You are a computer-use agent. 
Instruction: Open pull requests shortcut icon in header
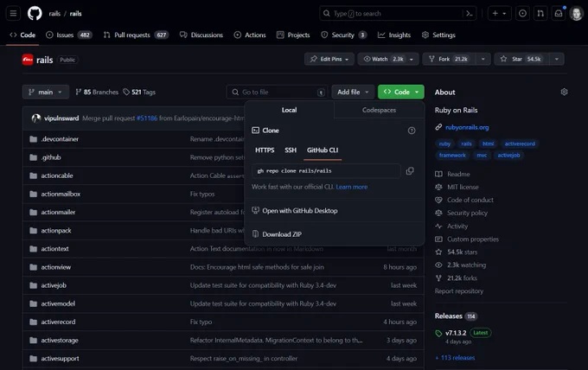click(540, 14)
